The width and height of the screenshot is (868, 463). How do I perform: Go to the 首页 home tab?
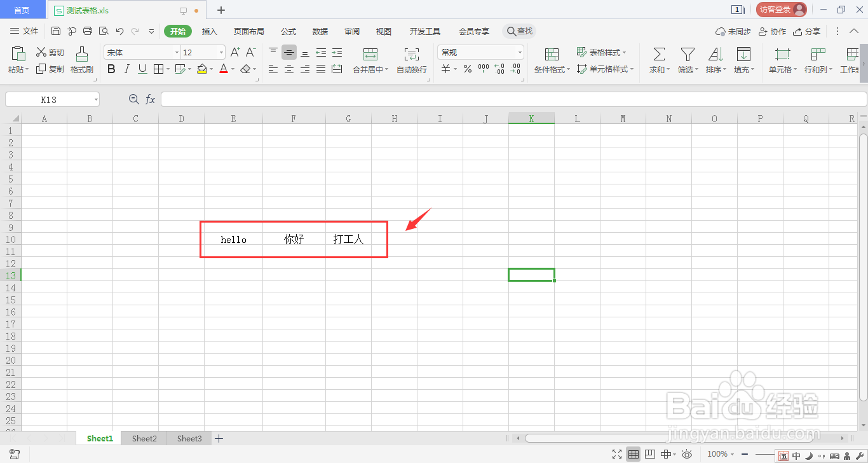tap(22, 10)
